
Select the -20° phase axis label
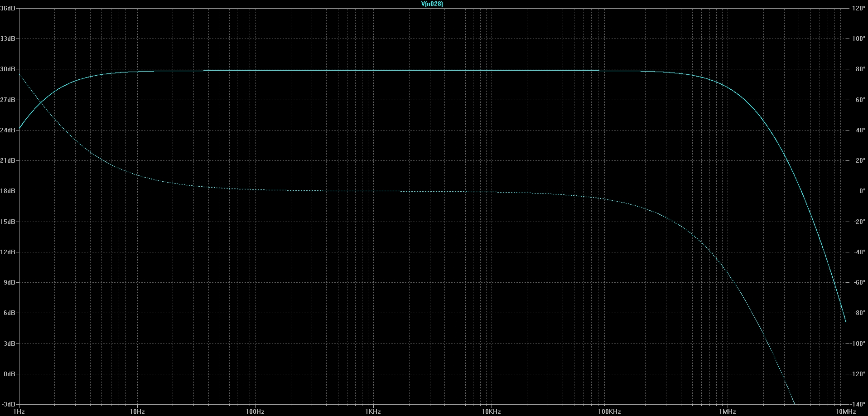pos(859,222)
